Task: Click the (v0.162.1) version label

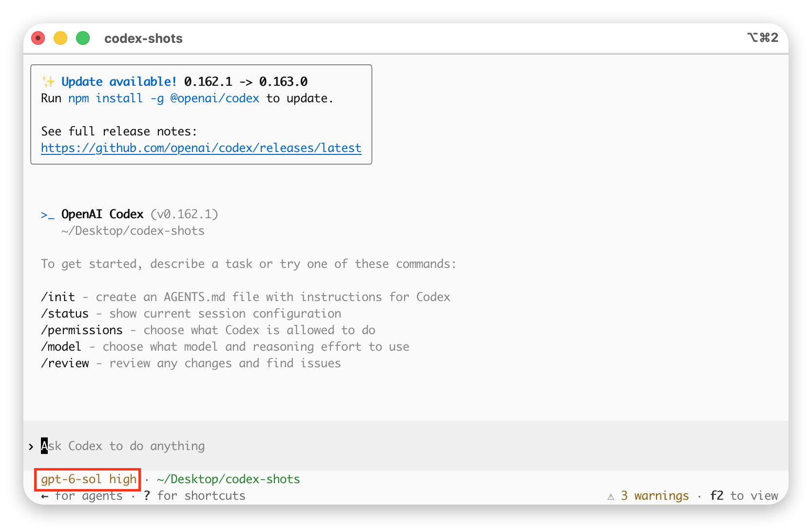Action: [x=184, y=214]
